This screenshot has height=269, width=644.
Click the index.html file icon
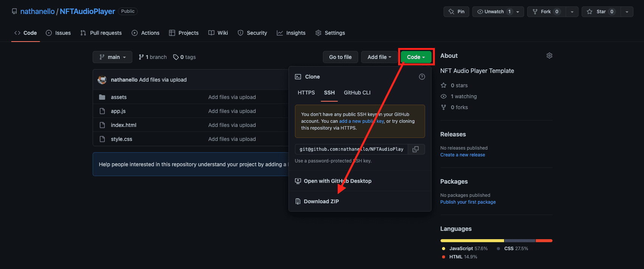[x=102, y=125]
